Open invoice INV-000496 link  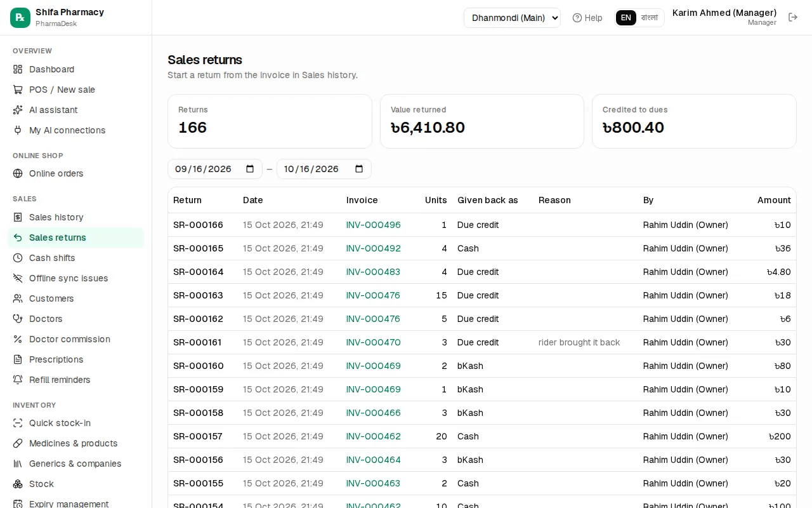(374, 225)
